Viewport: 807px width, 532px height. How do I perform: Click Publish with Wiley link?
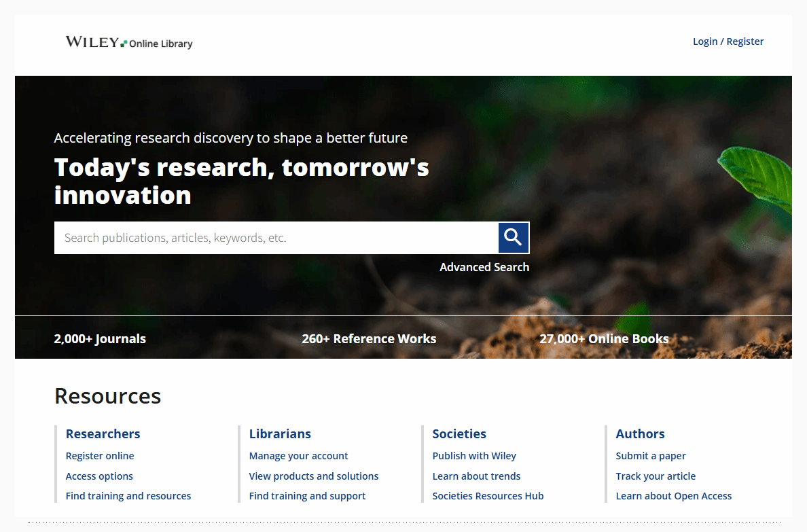click(474, 456)
